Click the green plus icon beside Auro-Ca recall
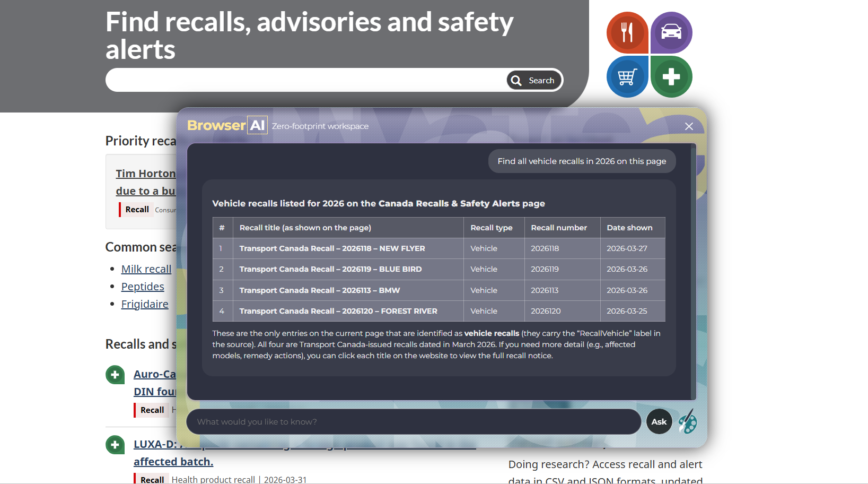The width and height of the screenshot is (868, 484). pos(115,375)
